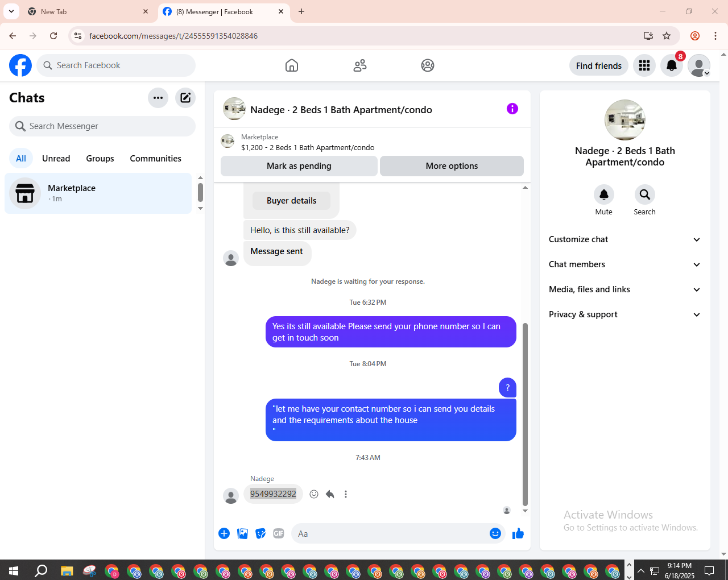Expand Customize chat section

[624, 239]
